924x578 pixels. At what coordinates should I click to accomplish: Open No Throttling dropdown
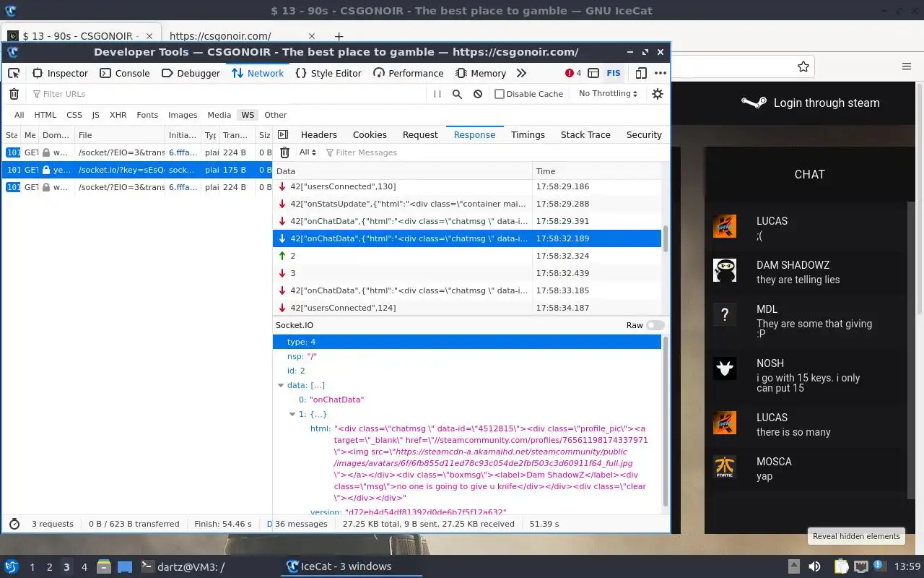[x=608, y=94]
